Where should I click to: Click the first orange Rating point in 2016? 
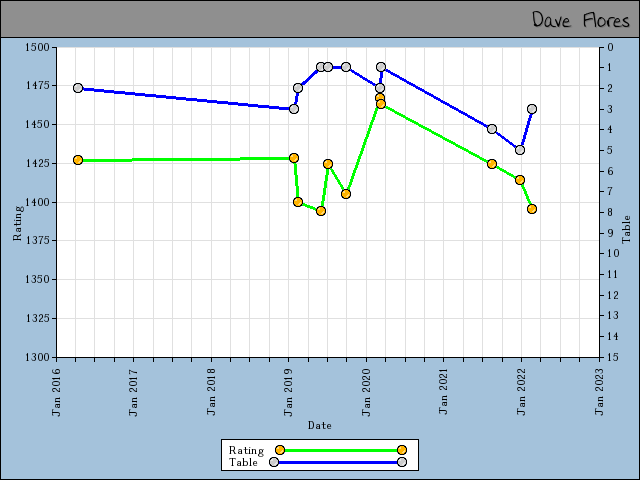click(x=78, y=160)
